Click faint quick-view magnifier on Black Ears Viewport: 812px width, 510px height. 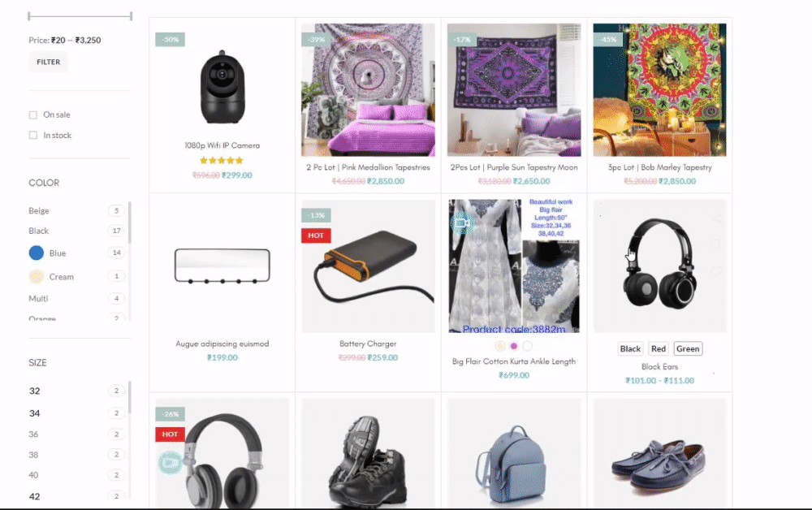point(716,244)
